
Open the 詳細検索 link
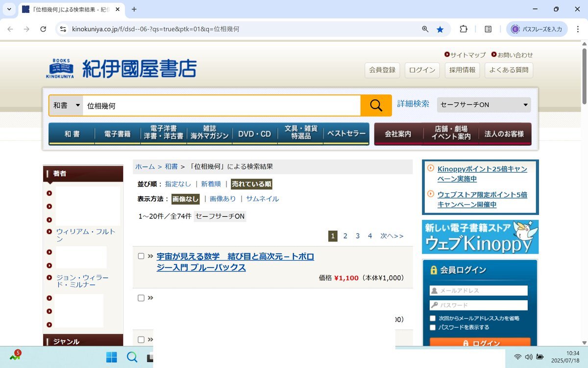pyautogui.click(x=413, y=104)
